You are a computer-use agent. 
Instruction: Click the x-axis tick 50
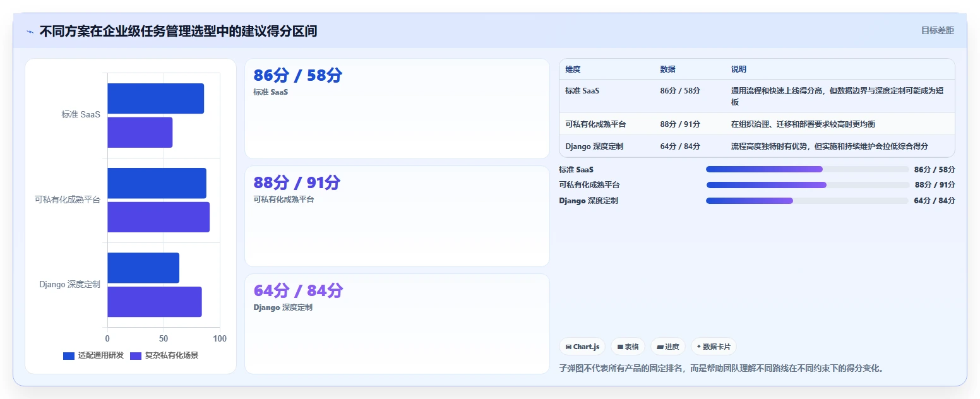click(x=164, y=339)
